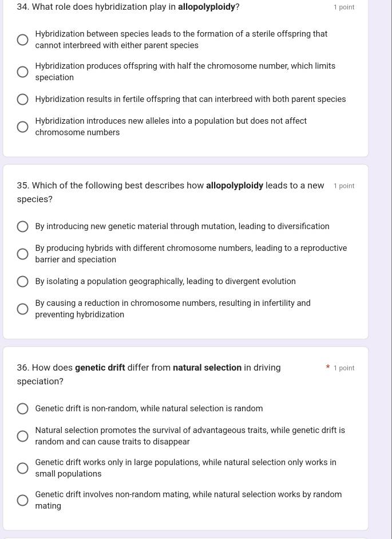Click the title of question 34
392x539 pixels.
128,7
